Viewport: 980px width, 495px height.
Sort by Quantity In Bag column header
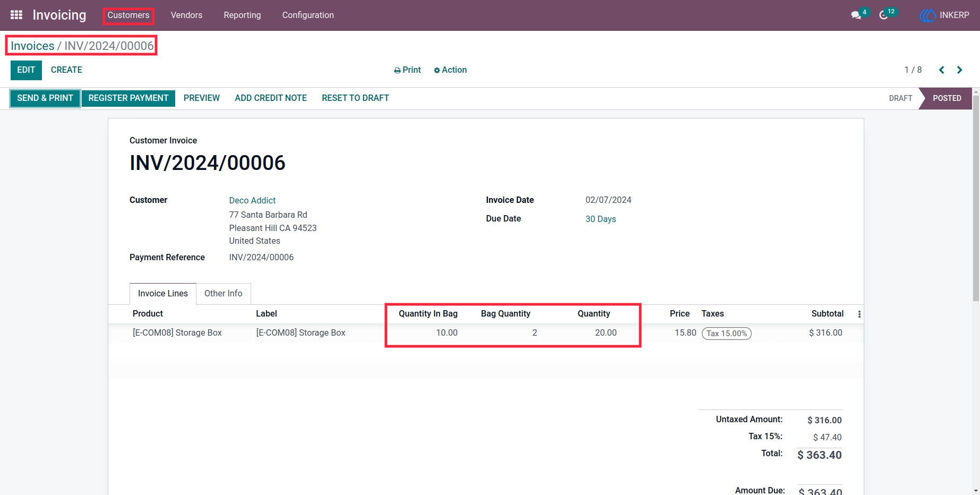coord(428,314)
